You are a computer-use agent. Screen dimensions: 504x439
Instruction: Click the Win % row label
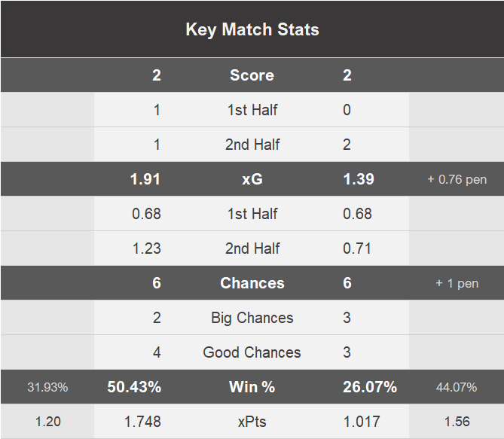pyautogui.click(x=252, y=387)
